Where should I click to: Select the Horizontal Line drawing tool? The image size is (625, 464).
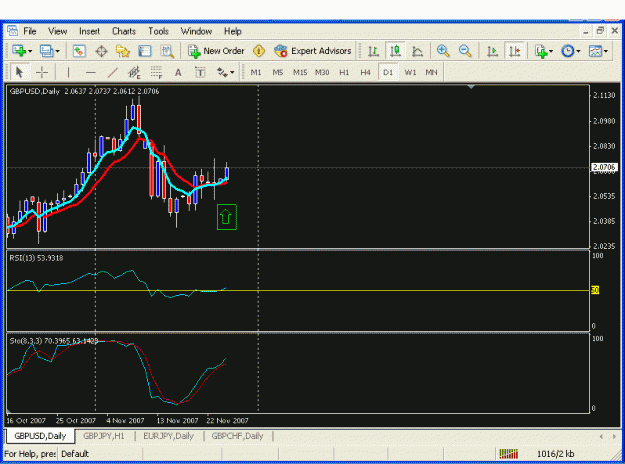pos(91,72)
